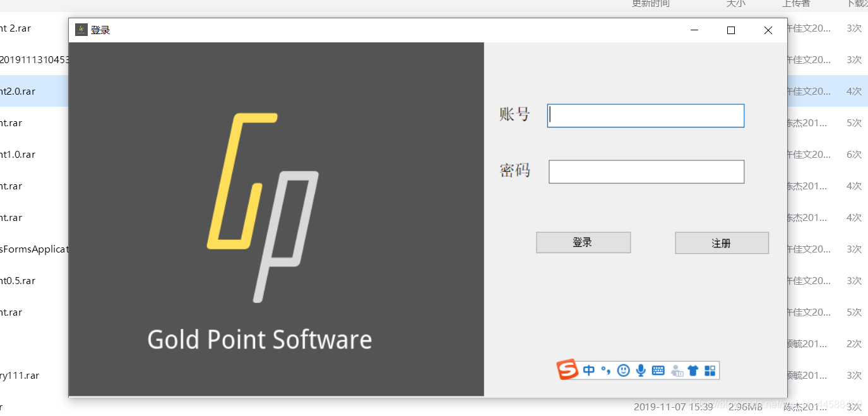Click the GP logo image in login window
The height and width of the screenshot is (416, 868).
(263, 208)
